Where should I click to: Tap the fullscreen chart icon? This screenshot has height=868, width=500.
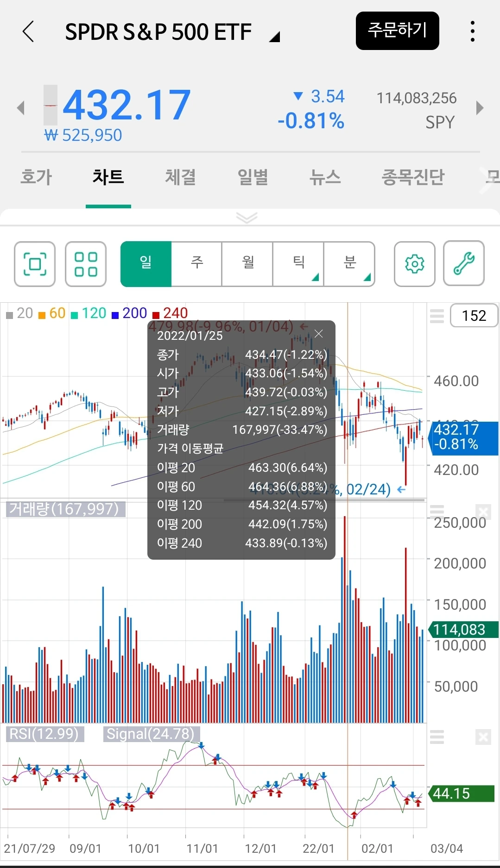[x=35, y=264]
